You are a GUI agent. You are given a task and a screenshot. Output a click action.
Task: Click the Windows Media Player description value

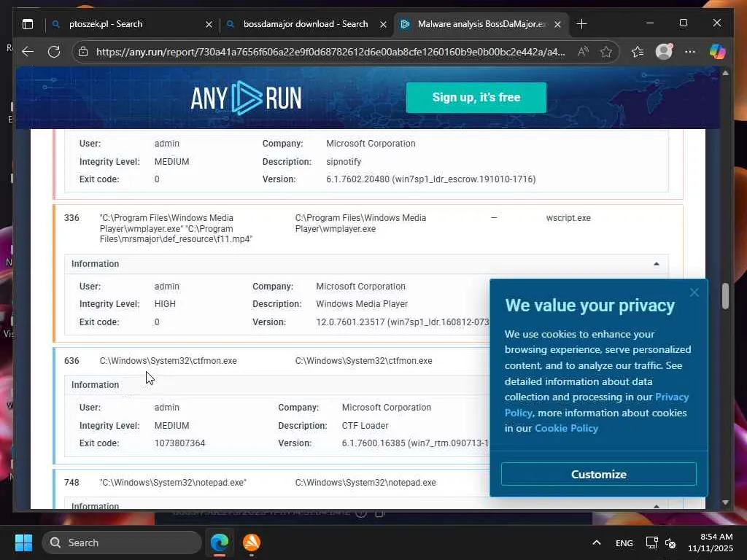pos(362,304)
